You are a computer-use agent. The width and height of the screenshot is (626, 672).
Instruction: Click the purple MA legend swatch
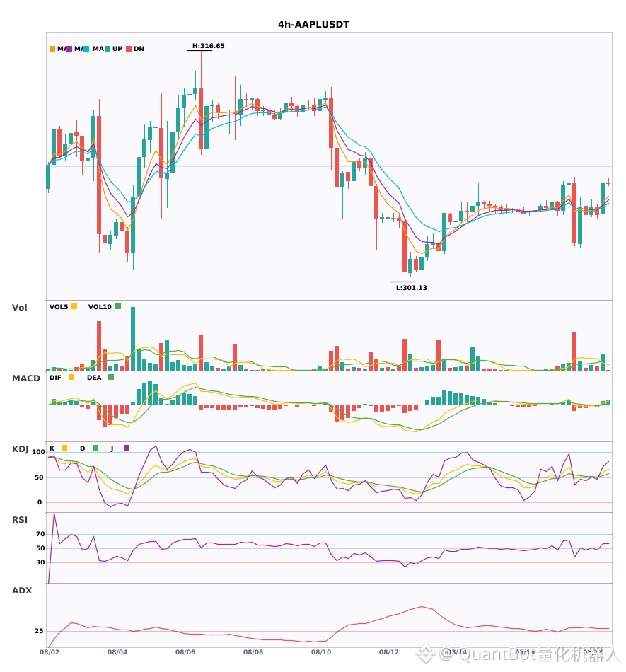[x=69, y=49]
